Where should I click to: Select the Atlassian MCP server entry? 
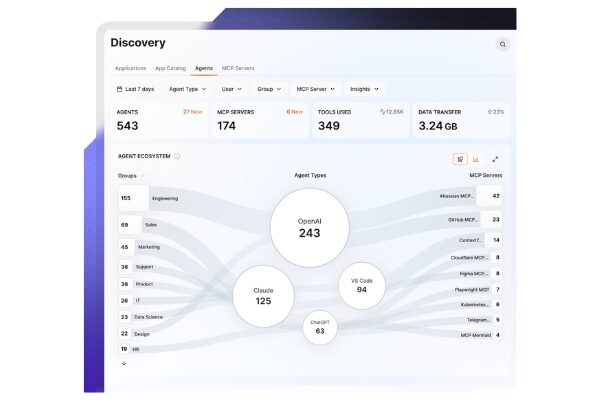click(x=470, y=196)
